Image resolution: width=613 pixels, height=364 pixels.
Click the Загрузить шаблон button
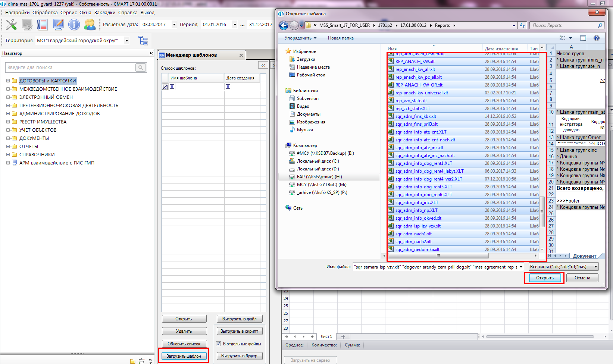pos(184,356)
